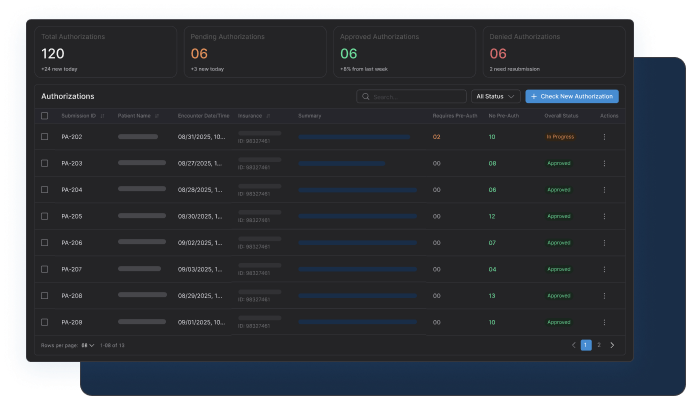Focus the Search input field
The width and height of the screenshot is (686, 396).
pos(411,96)
